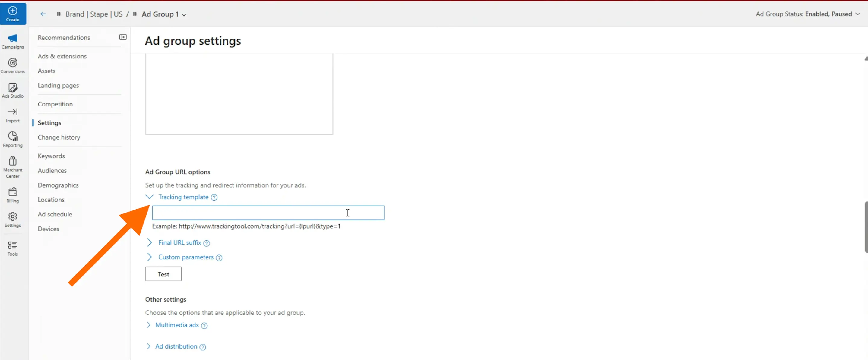Click Multimedia ads help icon
The image size is (868, 360).
(204, 325)
